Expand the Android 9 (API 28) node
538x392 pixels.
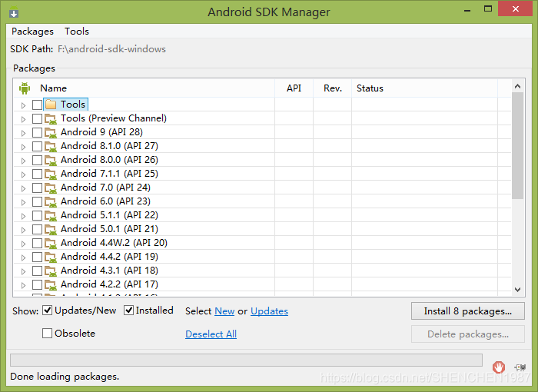pyautogui.click(x=23, y=133)
